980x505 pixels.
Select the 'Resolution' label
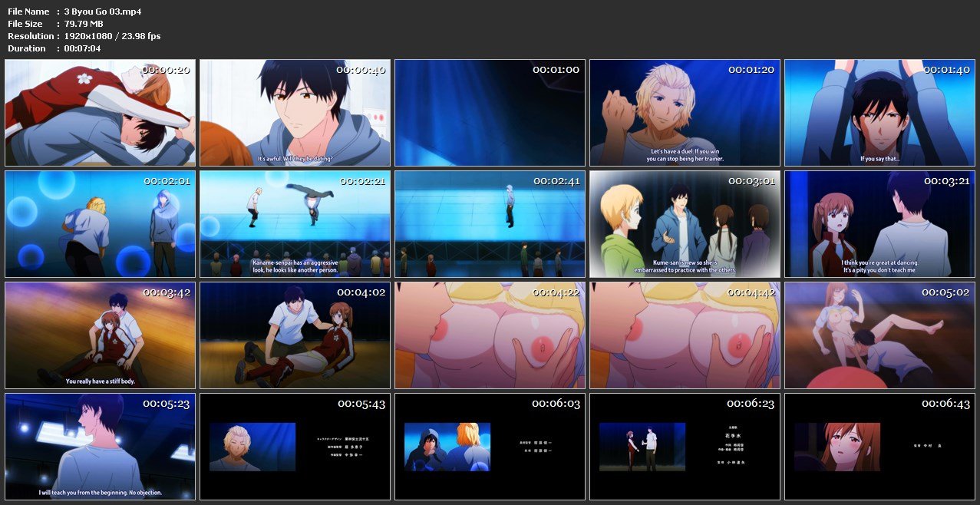coord(31,36)
